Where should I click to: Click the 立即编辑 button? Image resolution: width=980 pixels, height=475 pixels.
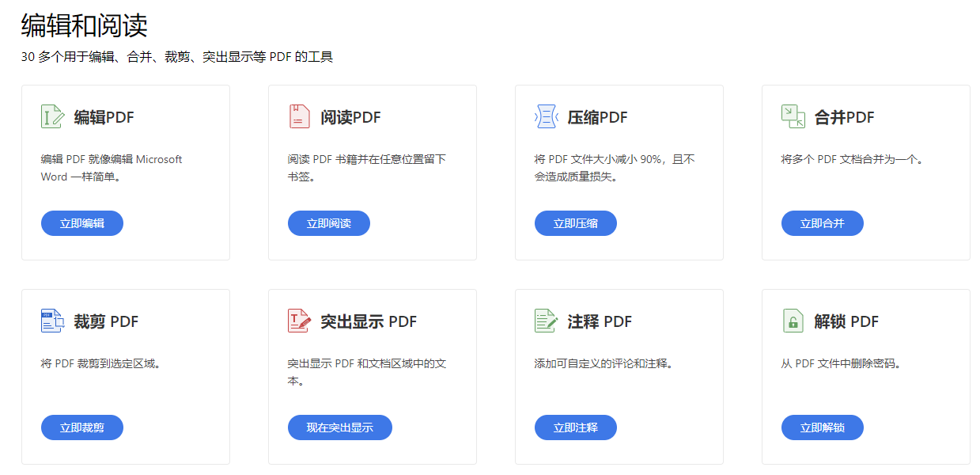[82, 223]
